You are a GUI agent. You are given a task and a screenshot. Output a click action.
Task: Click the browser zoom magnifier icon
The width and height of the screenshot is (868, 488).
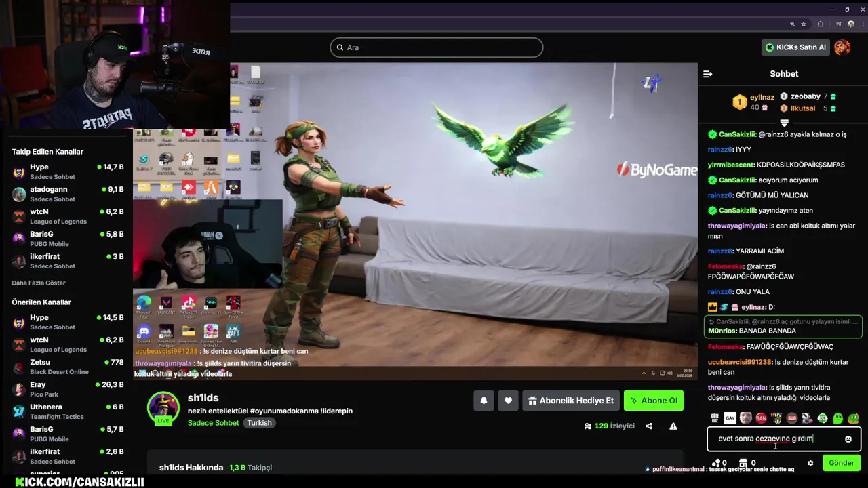click(x=792, y=24)
